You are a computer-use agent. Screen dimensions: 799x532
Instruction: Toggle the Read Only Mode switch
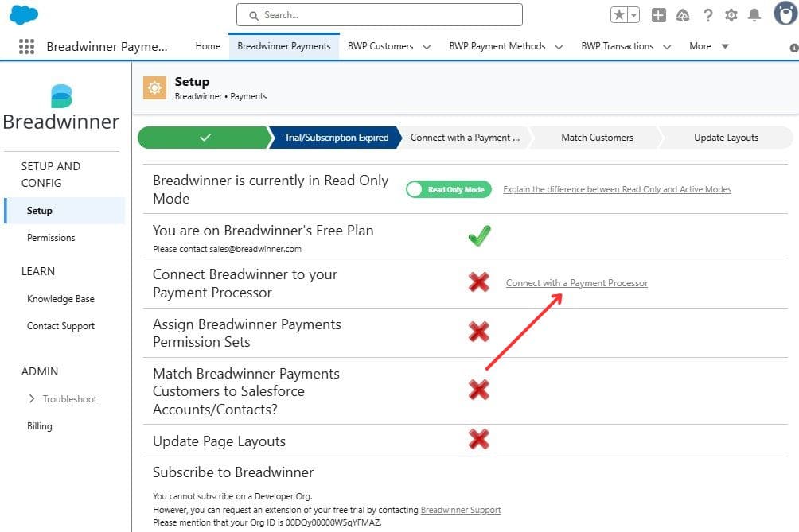pyautogui.click(x=449, y=190)
